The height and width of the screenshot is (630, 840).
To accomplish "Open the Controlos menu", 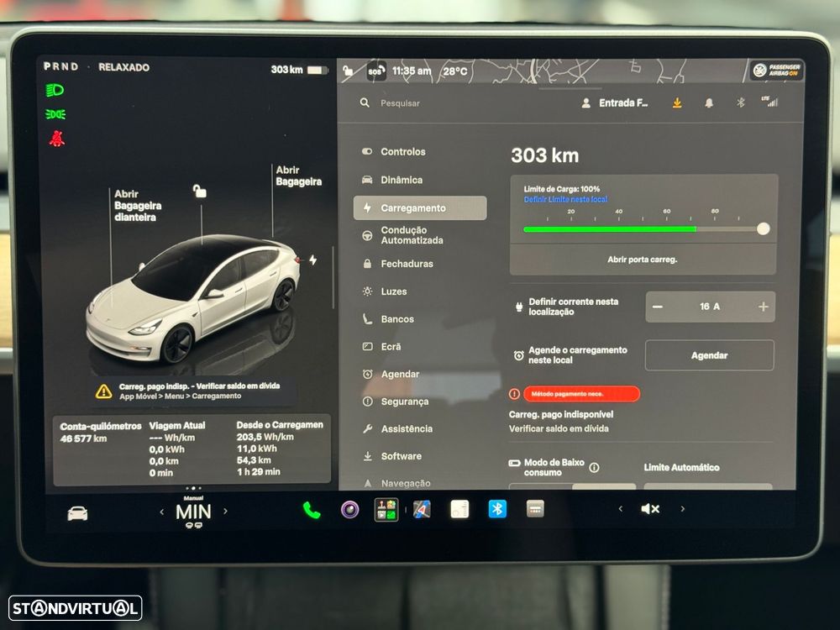I will pyautogui.click(x=394, y=151).
